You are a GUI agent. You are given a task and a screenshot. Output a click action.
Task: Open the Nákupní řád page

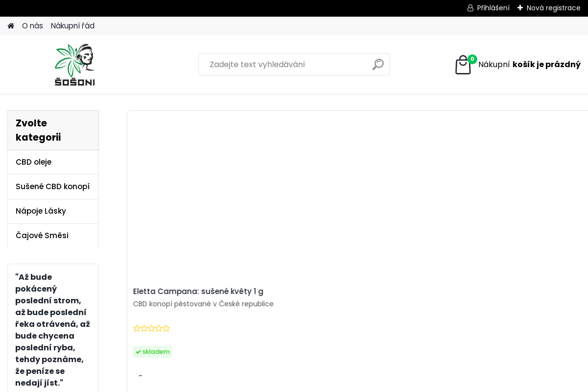coord(73,26)
